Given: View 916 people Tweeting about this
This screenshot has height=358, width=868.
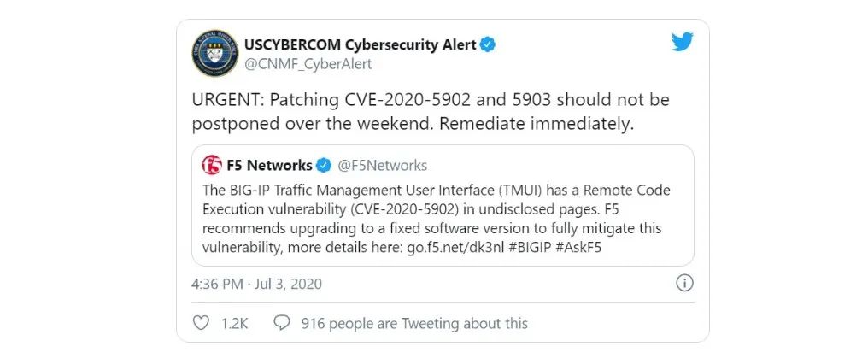Looking at the screenshot, I should pos(414,323).
